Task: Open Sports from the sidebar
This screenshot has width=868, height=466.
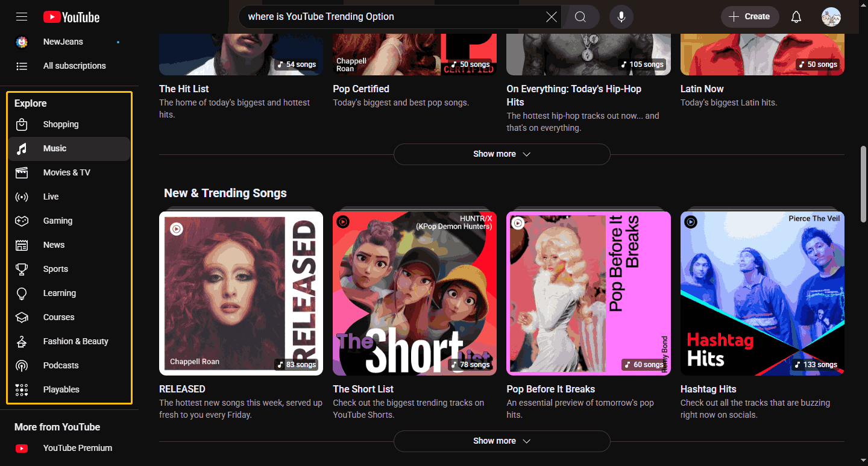Action: pyautogui.click(x=69, y=269)
